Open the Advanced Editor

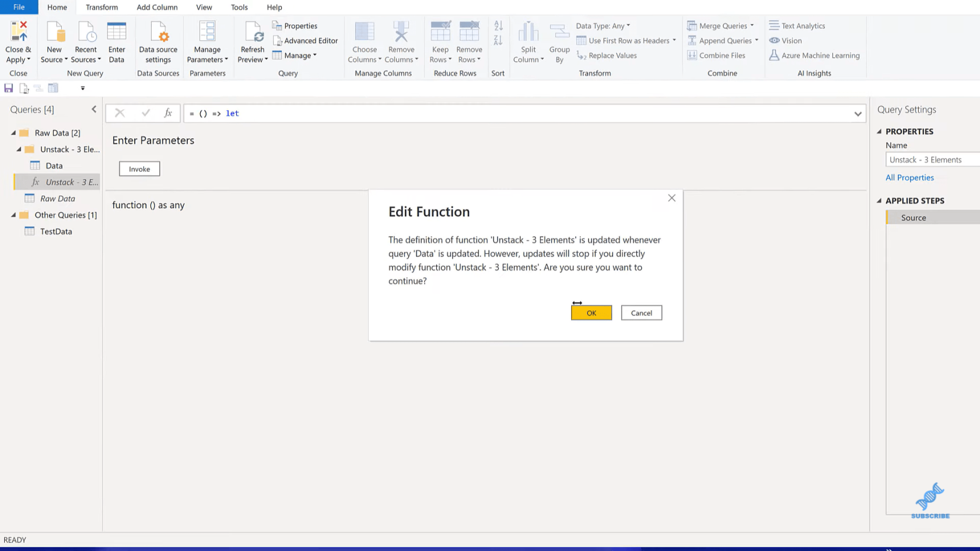(305, 41)
